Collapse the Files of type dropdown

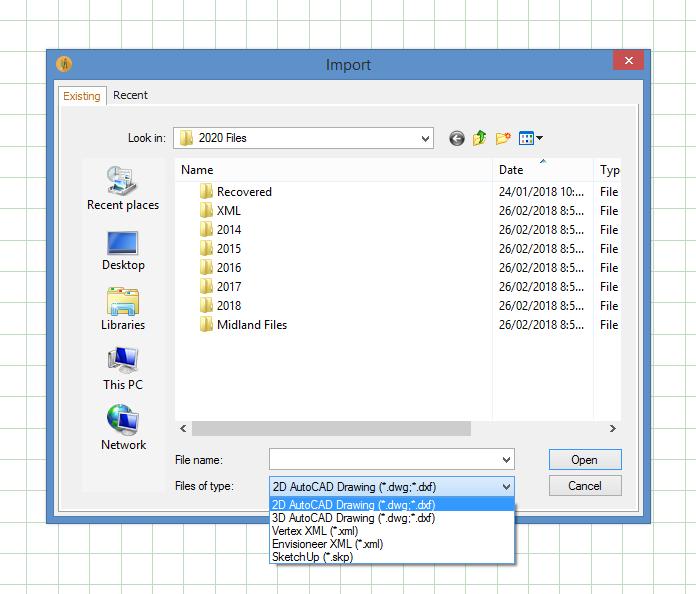click(x=505, y=487)
